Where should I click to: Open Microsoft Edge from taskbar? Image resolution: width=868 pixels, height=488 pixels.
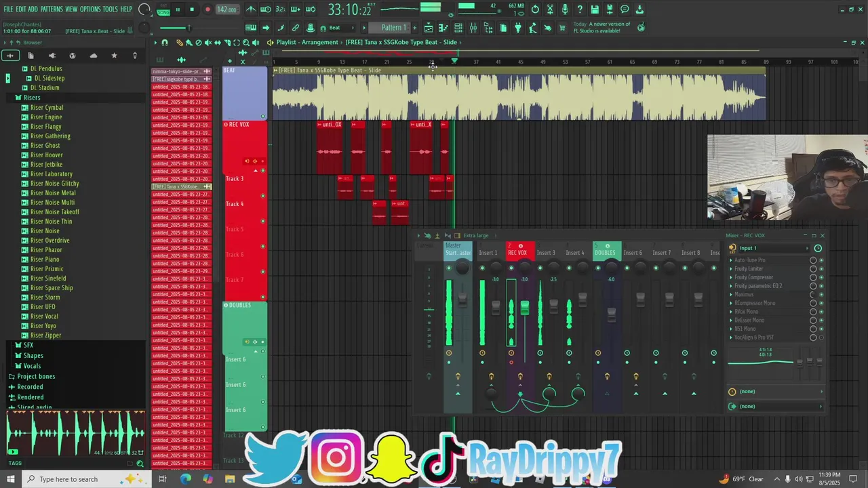[185, 479]
